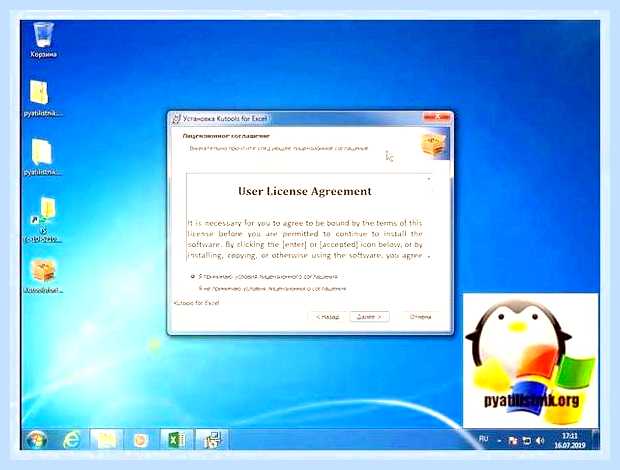Click the Отмена (Cancel) button
Image resolution: width=620 pixels, height=470 pixels.
click(420, 317)
